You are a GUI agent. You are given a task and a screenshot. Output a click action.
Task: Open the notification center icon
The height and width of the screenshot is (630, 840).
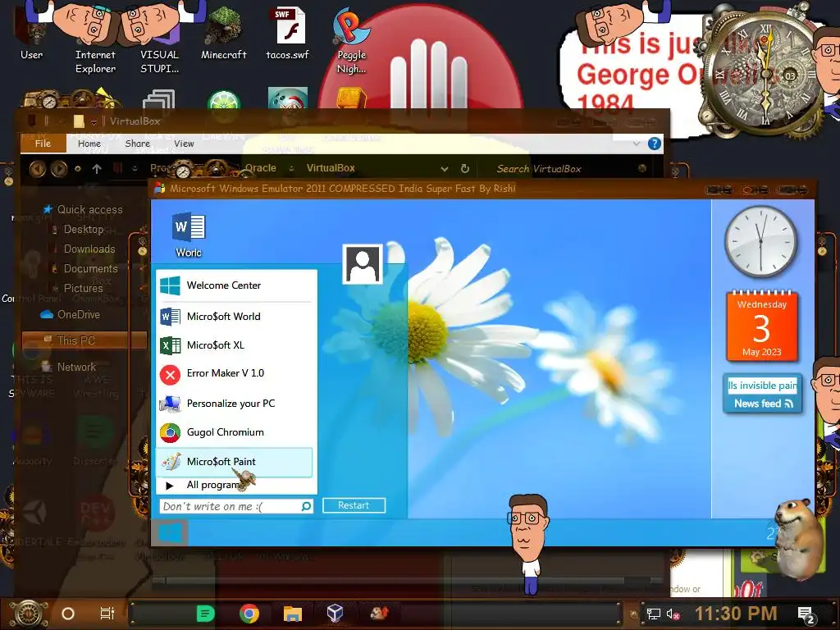[x=806, y=614]
